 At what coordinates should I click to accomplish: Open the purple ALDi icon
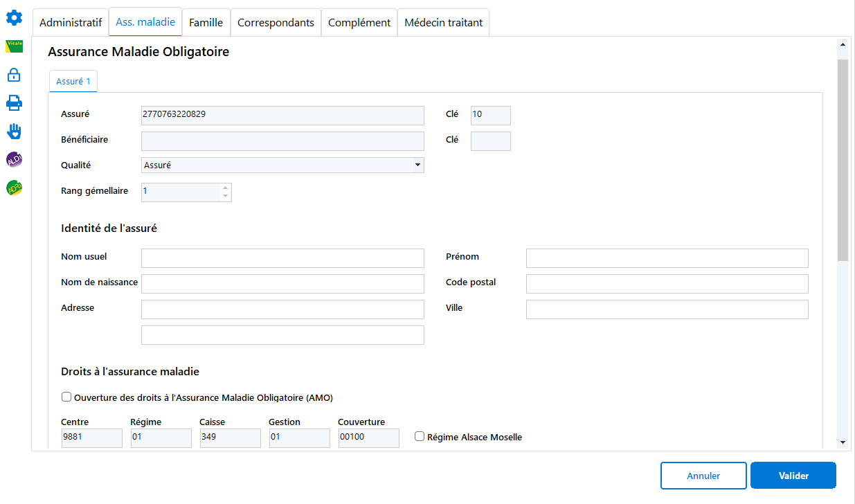tap(14, 160)
